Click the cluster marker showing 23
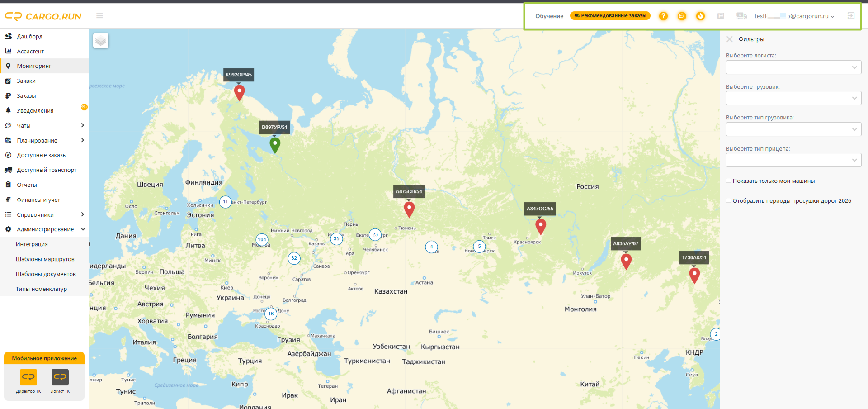This screenshot has width=868, height=409. [375, 235]
